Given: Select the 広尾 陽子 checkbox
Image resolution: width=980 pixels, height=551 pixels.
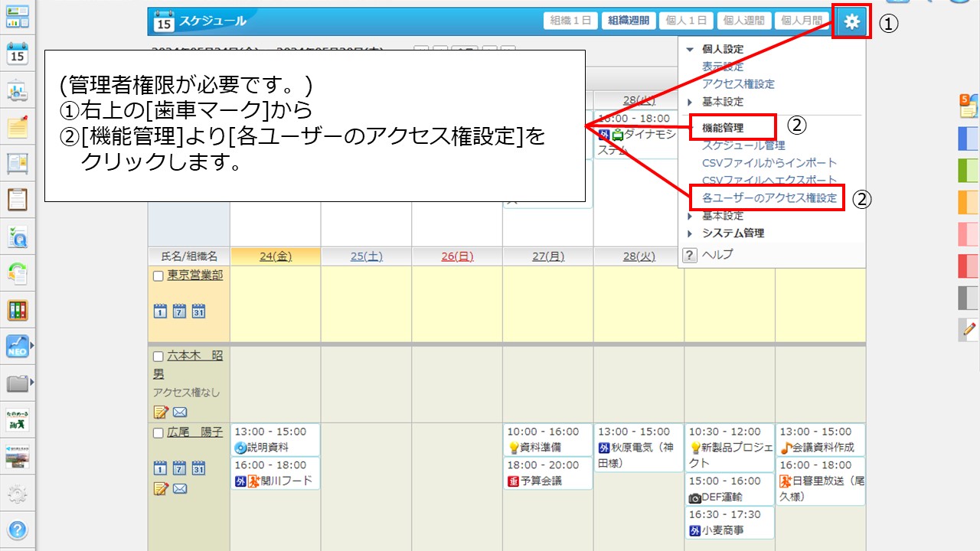Looking at the screenshot, I should click(x=158, y=433).
